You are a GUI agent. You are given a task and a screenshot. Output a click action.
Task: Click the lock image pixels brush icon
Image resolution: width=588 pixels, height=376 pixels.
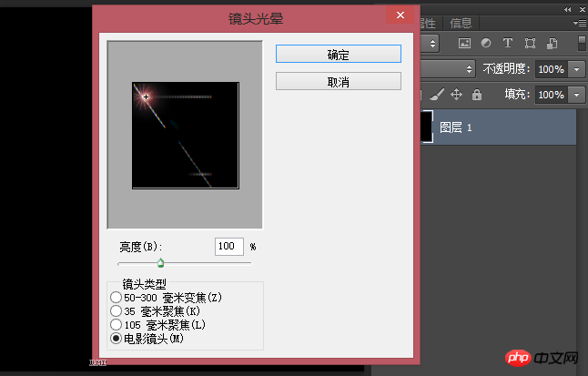point(437,94)
